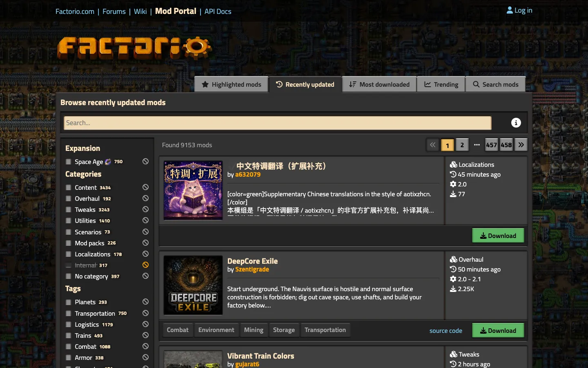This screenshot has height=368, width=588.
Task: Exclude the Space Age filter icon
Action: point(145,162)
